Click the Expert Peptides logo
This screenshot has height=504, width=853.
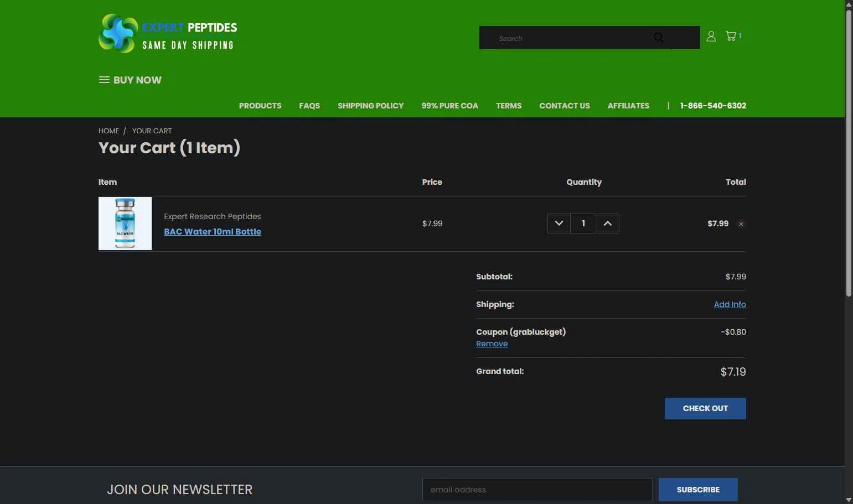click(168, 34)
